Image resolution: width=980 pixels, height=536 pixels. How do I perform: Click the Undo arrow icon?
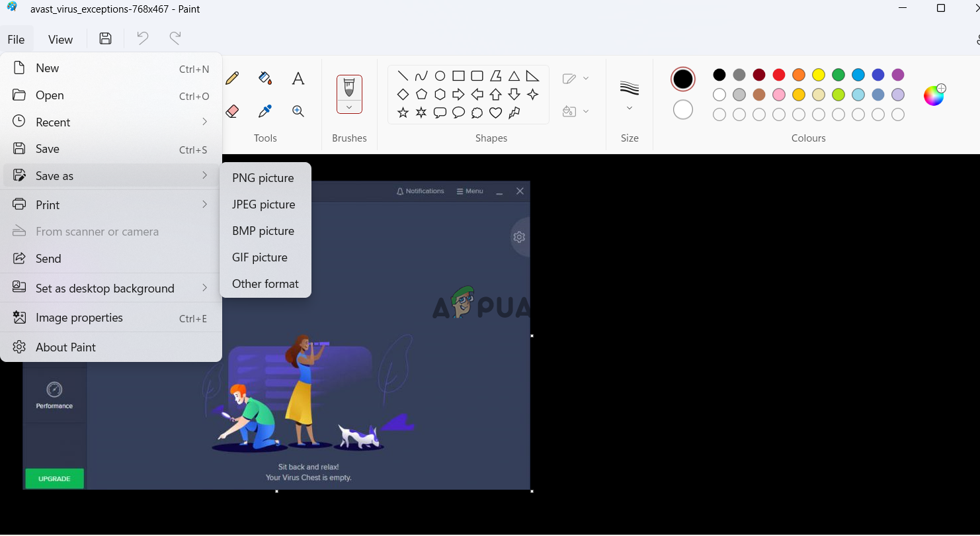click(142, 38)
